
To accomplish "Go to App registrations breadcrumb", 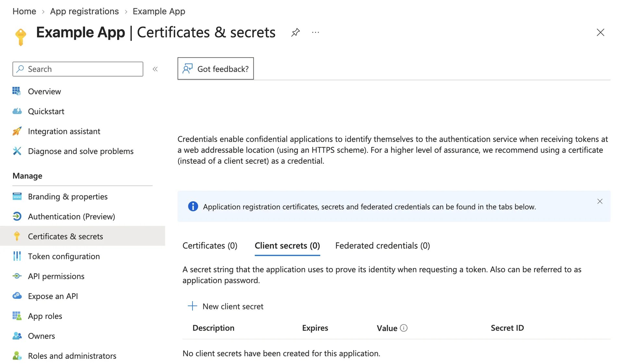I will (x=84, y=11).
